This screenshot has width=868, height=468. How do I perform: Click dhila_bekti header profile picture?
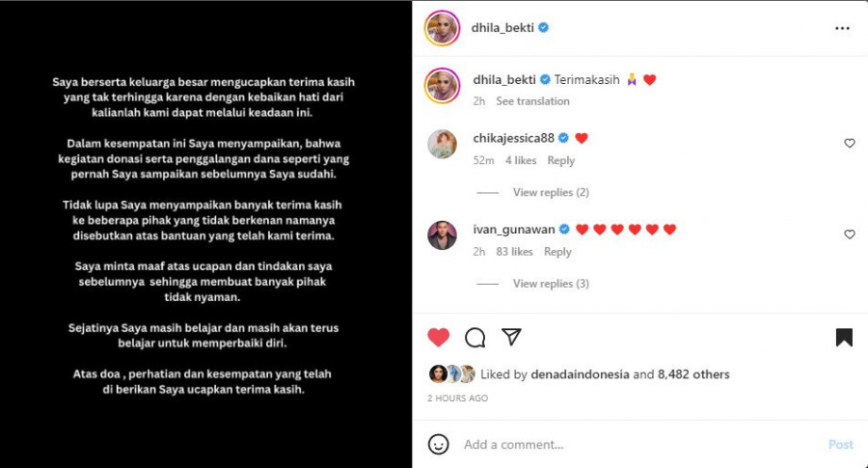pos(443,28)
